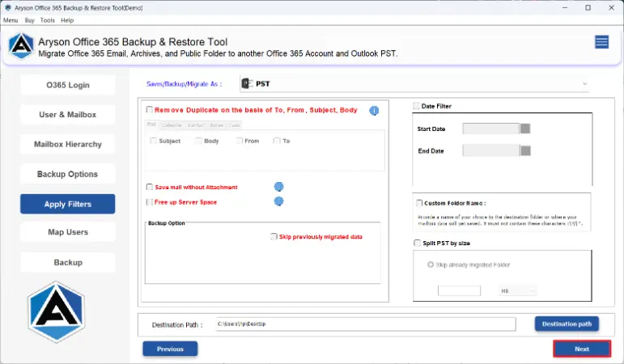The image size is (624, 364).
Task: Tick the From duplicate criterion checkbox
Action: [x=240, y=141]
